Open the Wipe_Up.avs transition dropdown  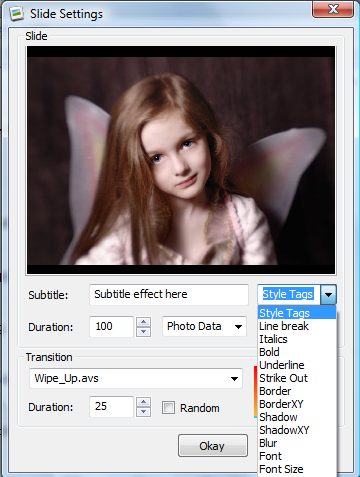pos(136,378)
